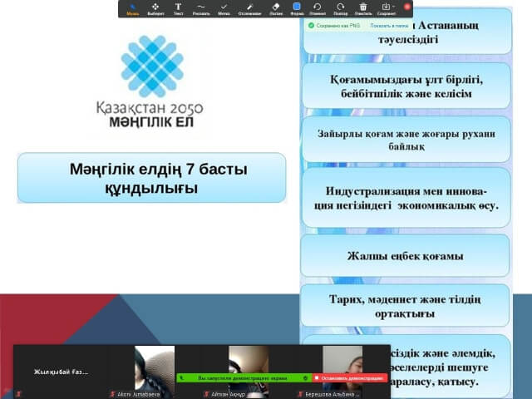The image size is (532, 399).
Task: Select the Жылқыбай participant tile
Action: [61, 372]
